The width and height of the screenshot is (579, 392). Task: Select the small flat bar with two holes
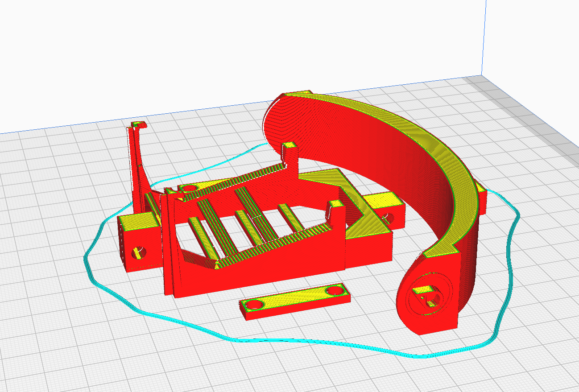click(x=294, y=301)
